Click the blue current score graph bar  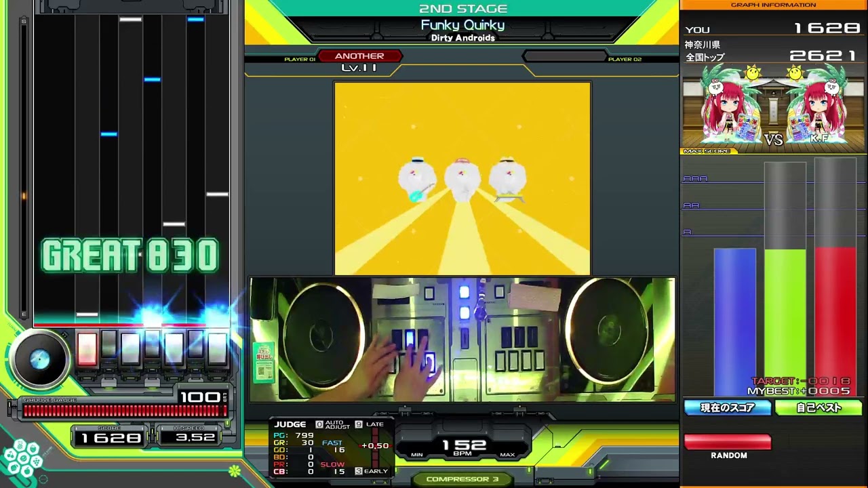(x=735, y=321)
